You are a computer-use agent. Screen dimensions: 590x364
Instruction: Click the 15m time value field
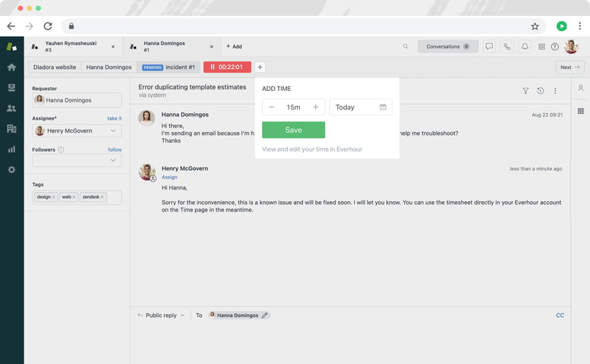click(294, 107)
